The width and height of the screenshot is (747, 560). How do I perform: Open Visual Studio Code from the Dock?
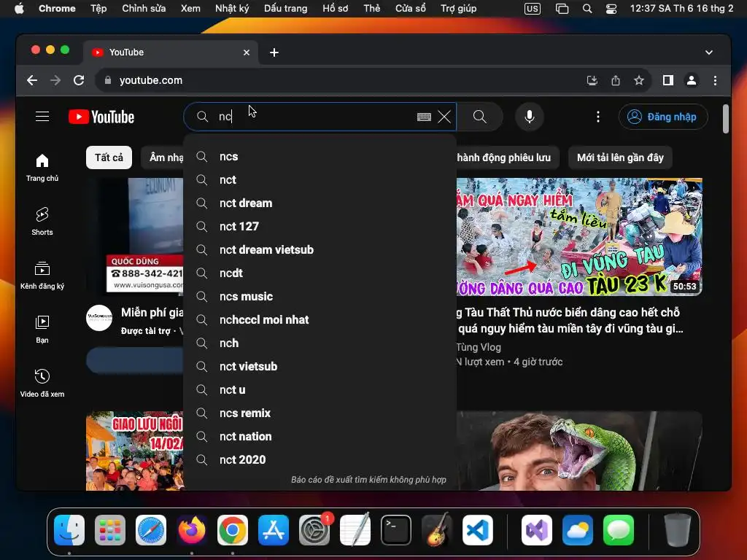pyautogui.click(x=477, y=530)
